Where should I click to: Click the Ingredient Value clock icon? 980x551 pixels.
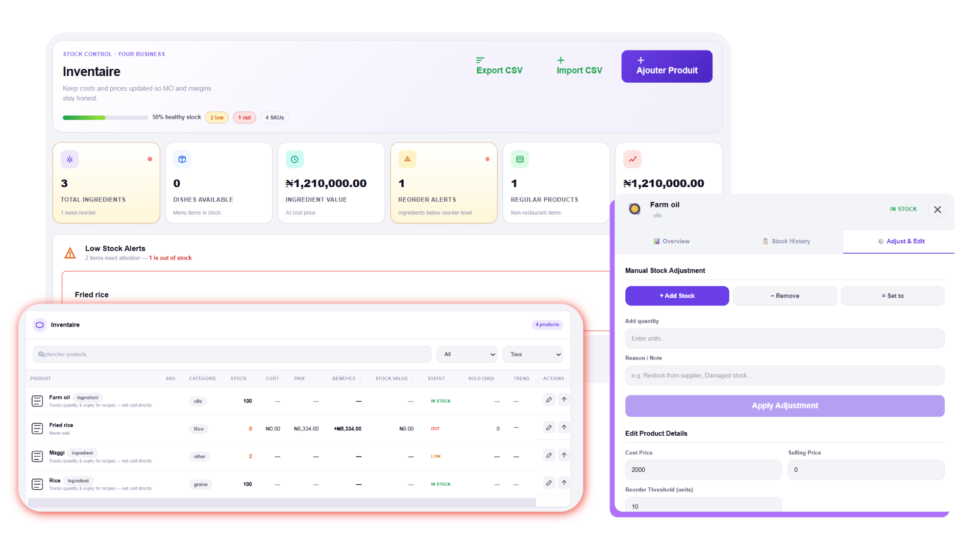(295, 159)
